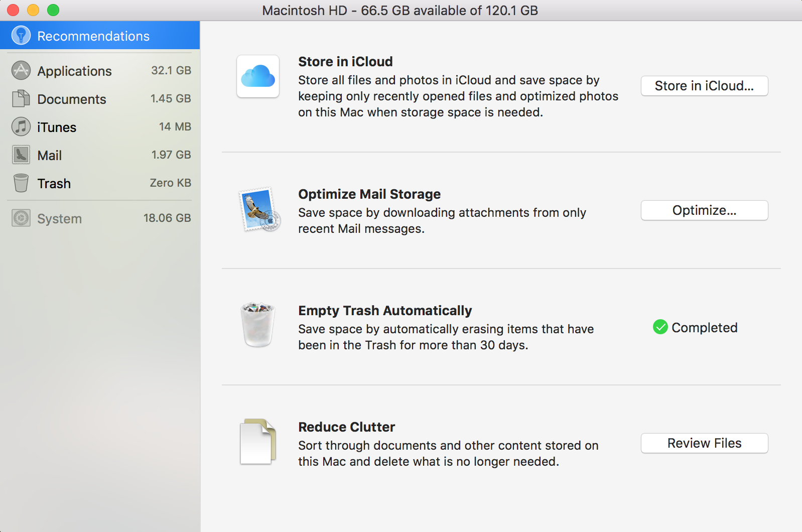Click the 1.97 GB Mail size

coord(171,155)
